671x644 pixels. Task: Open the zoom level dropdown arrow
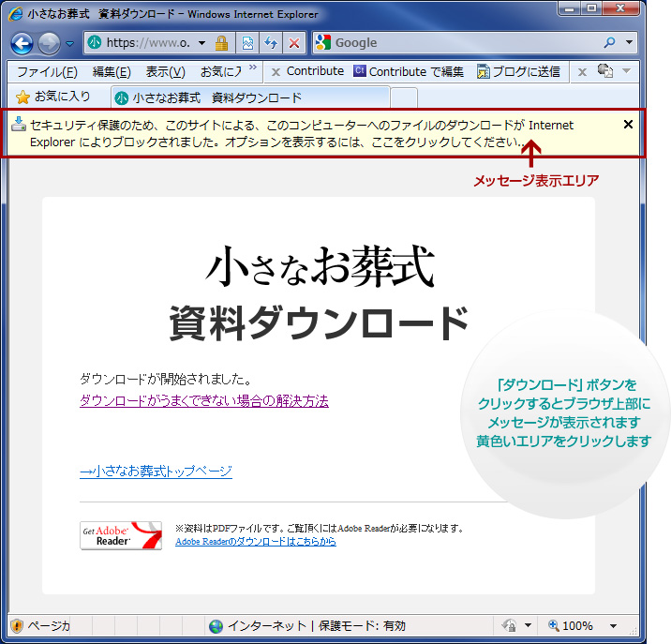click(613, 626)
